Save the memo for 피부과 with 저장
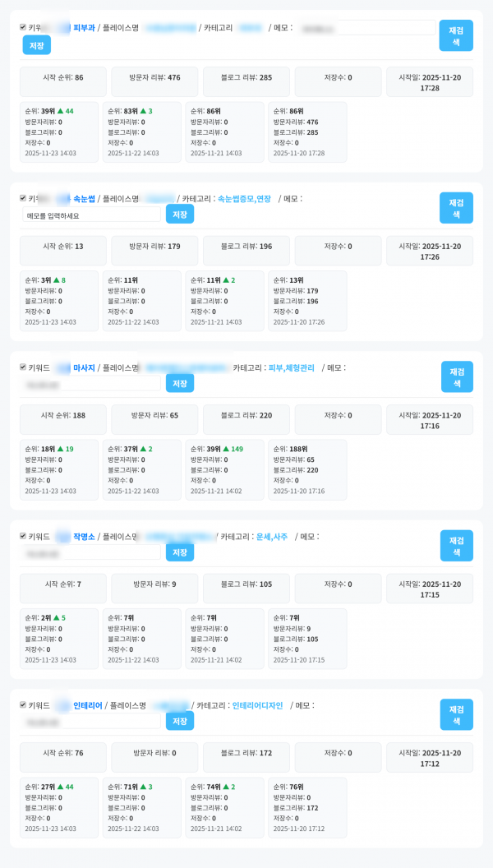The width and height of the screenshot is (493, 868). [36, 45]
